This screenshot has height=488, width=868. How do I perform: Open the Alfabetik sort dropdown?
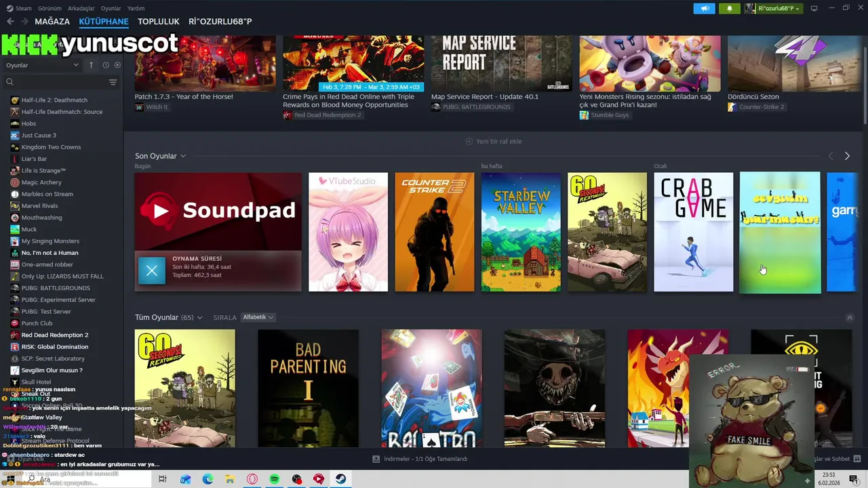[x=258, y=317]
